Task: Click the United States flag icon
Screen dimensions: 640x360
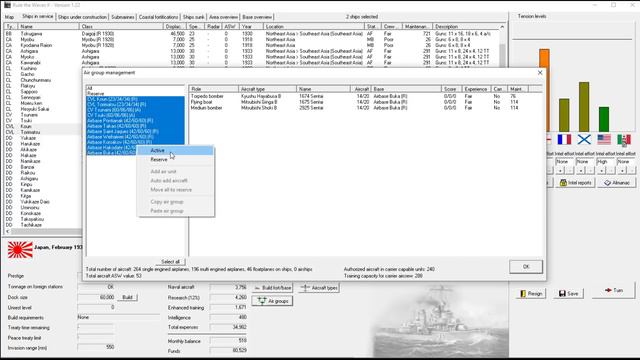Action: pyautogui.click(x=604, y=140)
